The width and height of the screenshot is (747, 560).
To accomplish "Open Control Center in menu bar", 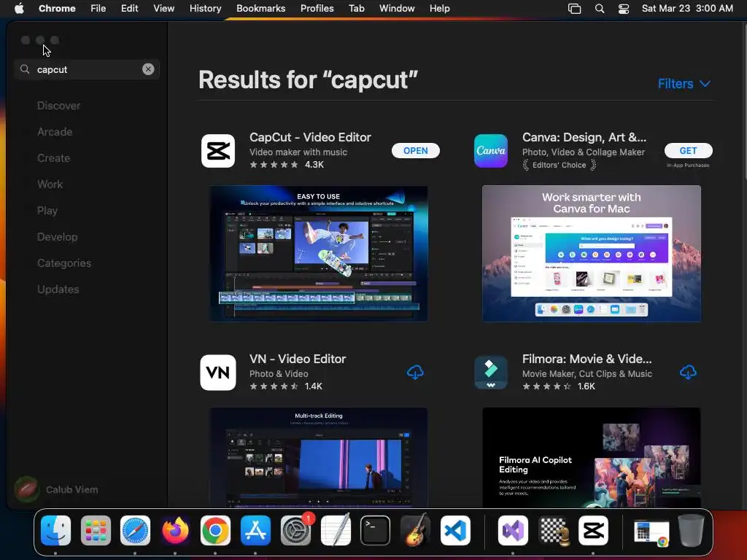I will [x=624, y=9].
